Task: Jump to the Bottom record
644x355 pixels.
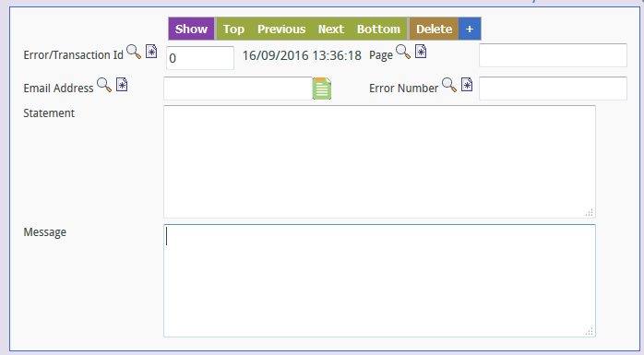Action: tap(378, 30)
